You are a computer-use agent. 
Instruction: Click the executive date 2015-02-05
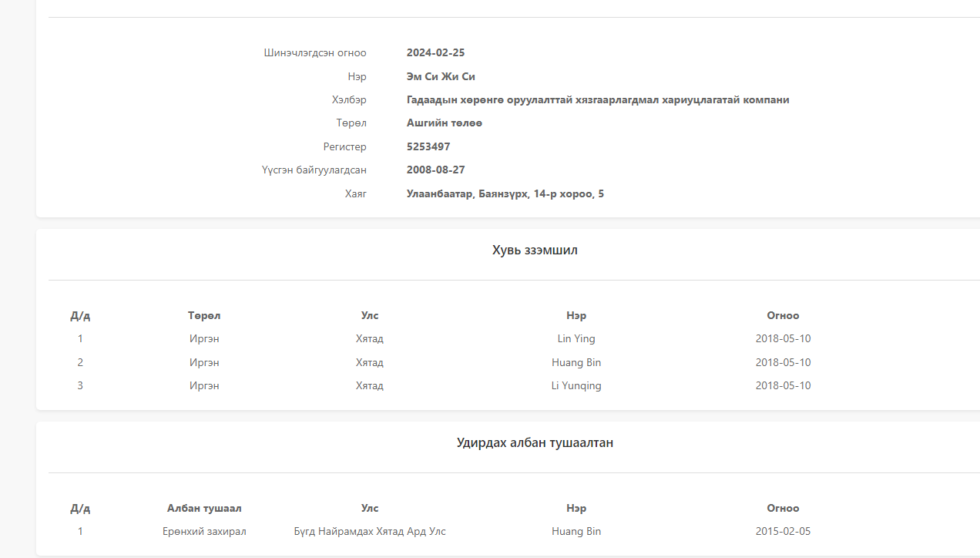pos(783,532)
